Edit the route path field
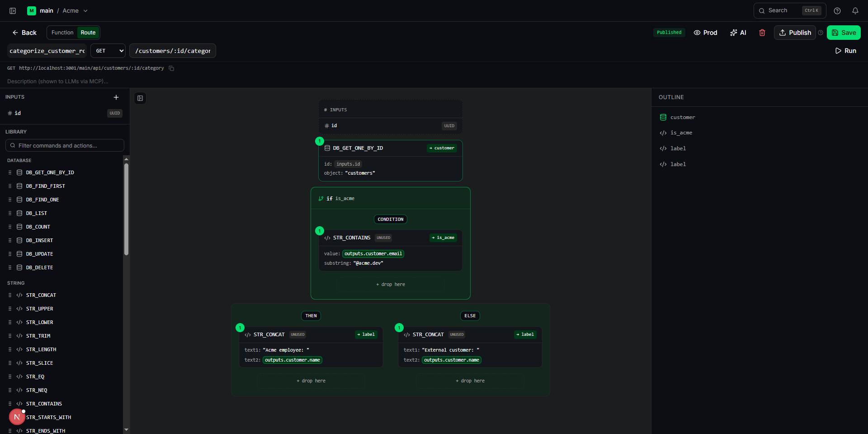868x434 pixels. pos(173,51)
